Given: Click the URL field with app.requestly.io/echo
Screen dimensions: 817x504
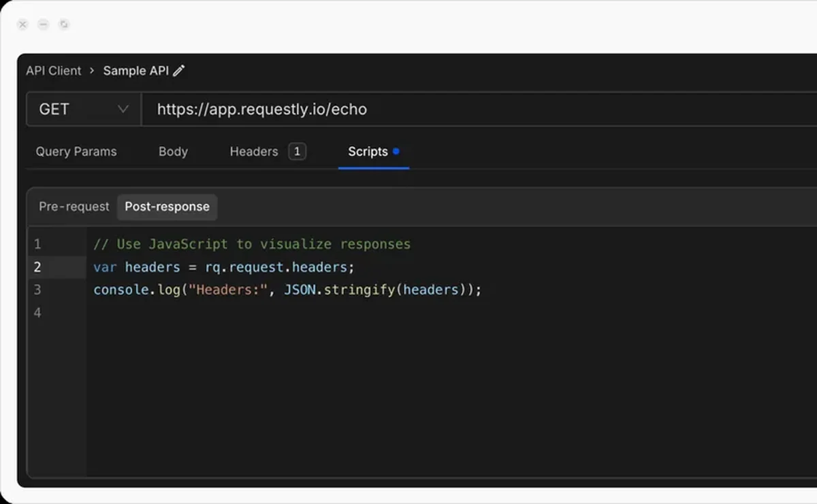Looking at the screenshot, I should pyautogui.click(x=479, y=110).
